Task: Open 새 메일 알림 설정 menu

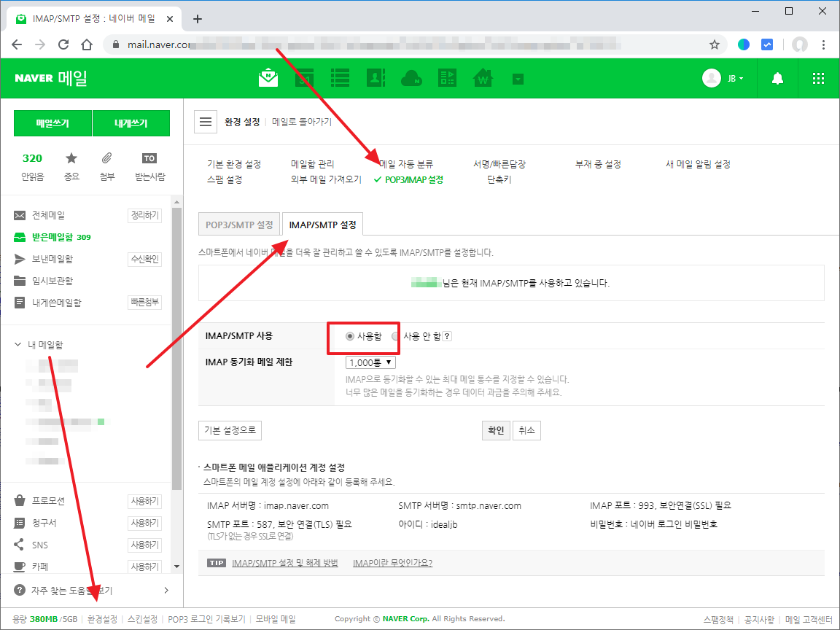Action: pos(698,164)
